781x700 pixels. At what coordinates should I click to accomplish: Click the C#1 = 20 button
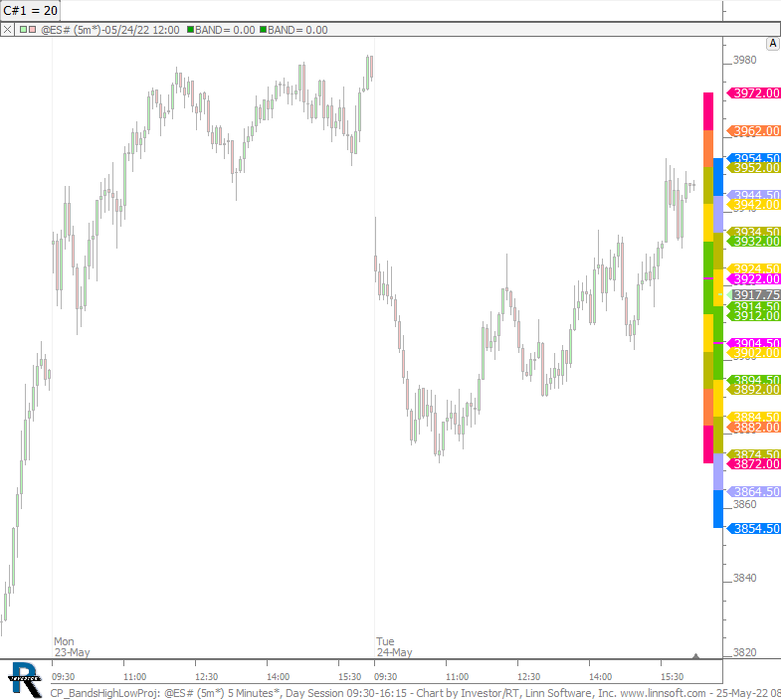(31, 11)
